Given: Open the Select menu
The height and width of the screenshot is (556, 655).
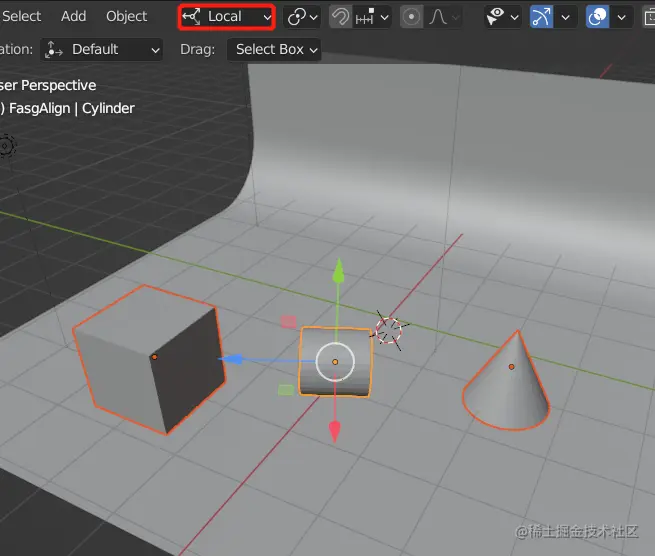Looking at the screenshot, I should click(21, 16).
